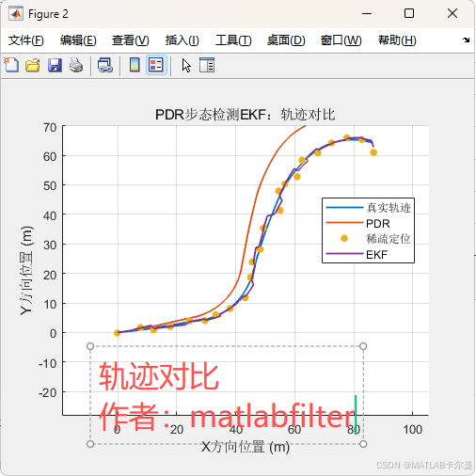Click the 作者：matlabfilter annotation text

pos(228,416)
